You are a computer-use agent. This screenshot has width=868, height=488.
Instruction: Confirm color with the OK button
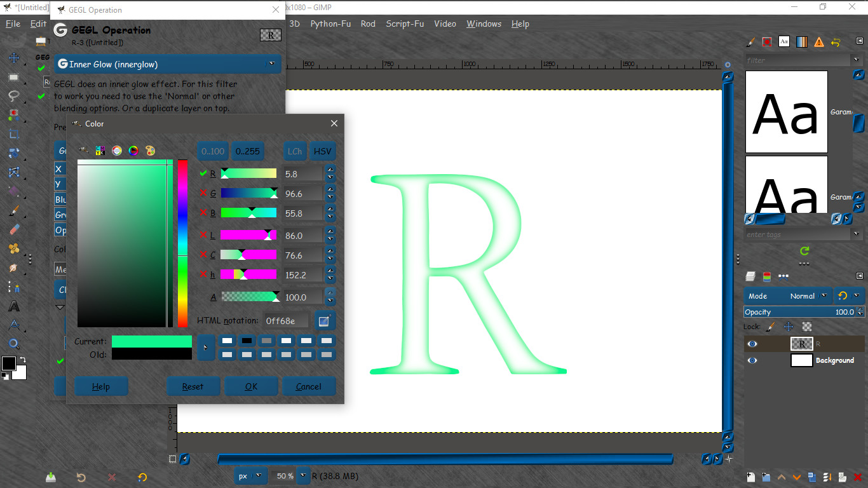pyautogui.click(x=252, y=386)
